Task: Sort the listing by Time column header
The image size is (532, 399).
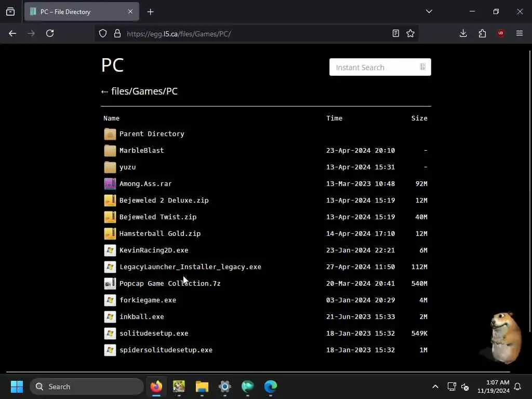Action: [334, 118]
